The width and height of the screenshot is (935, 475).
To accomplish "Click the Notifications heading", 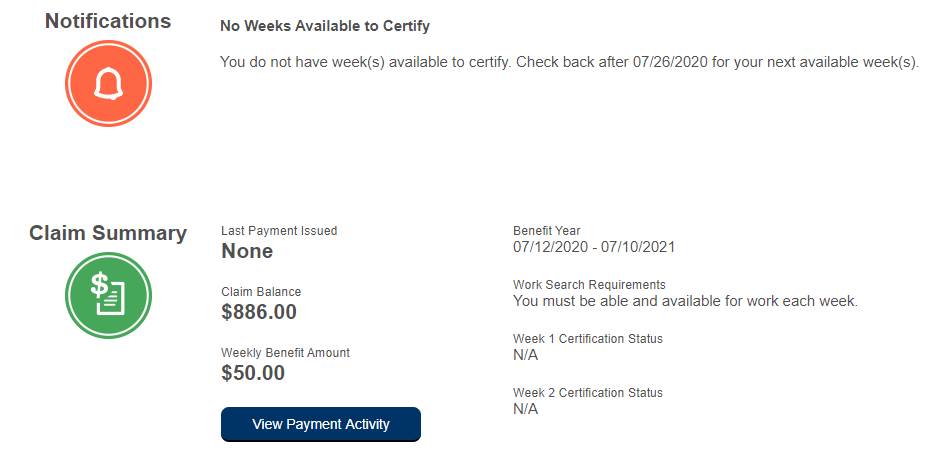I will pos(108,21).
